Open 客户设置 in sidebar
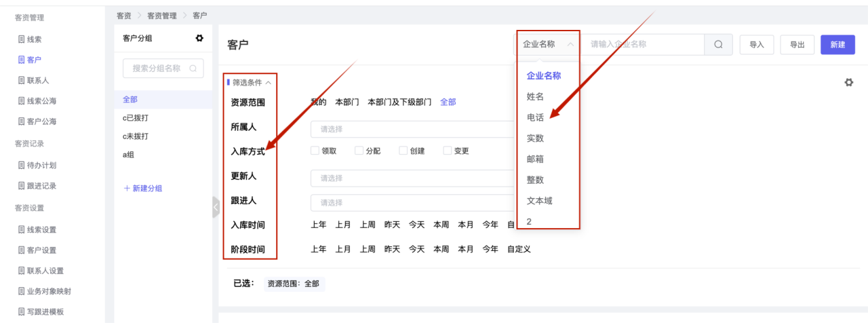The image size is (868, 323). click(41, 250)
